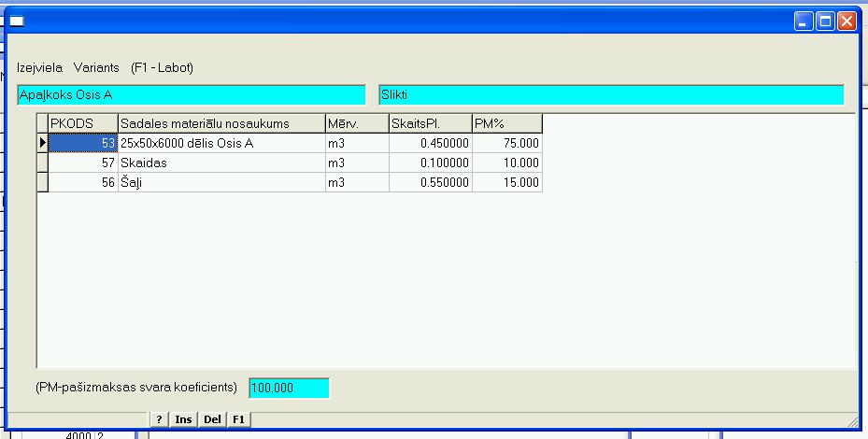Screen dimensions: 868x439
Task: Close the dialog with the red X
Action: [847, 21]
